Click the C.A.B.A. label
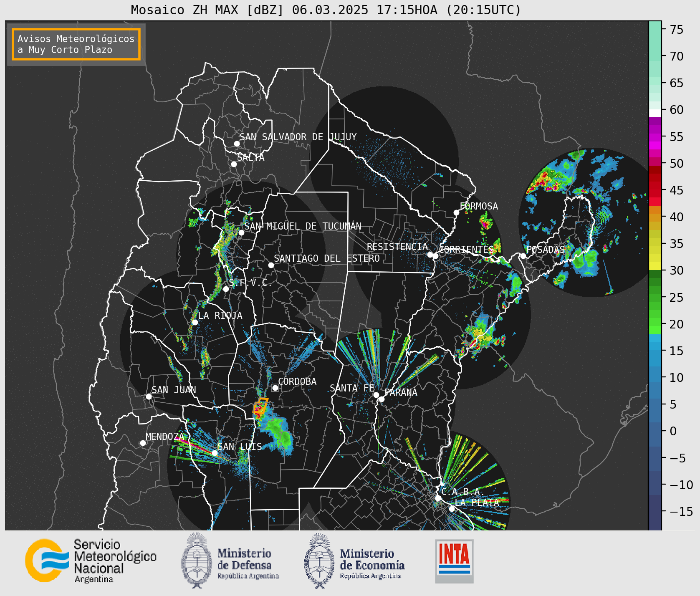Screen dimensions: 700x596 click(x=462, y=492)
